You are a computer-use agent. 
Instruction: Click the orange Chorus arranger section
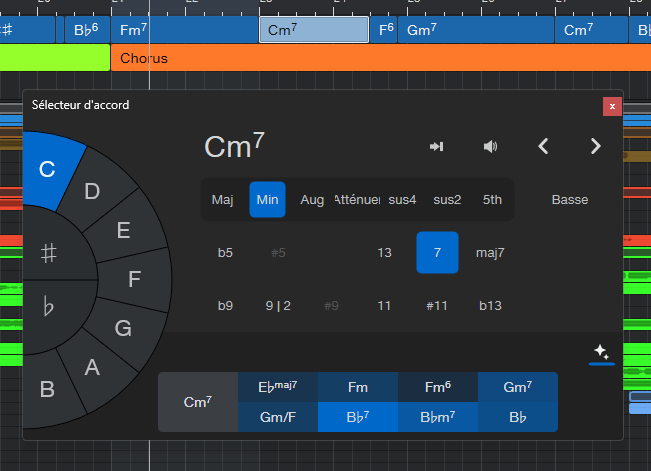(380, 58)
